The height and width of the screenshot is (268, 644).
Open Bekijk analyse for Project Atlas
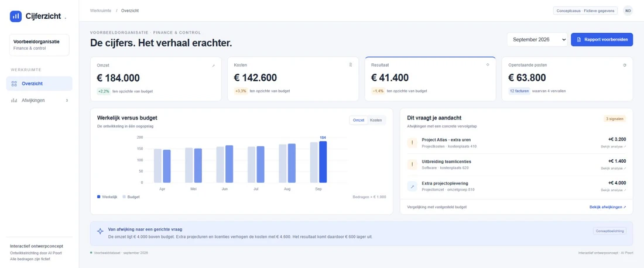tap(614, 146)
